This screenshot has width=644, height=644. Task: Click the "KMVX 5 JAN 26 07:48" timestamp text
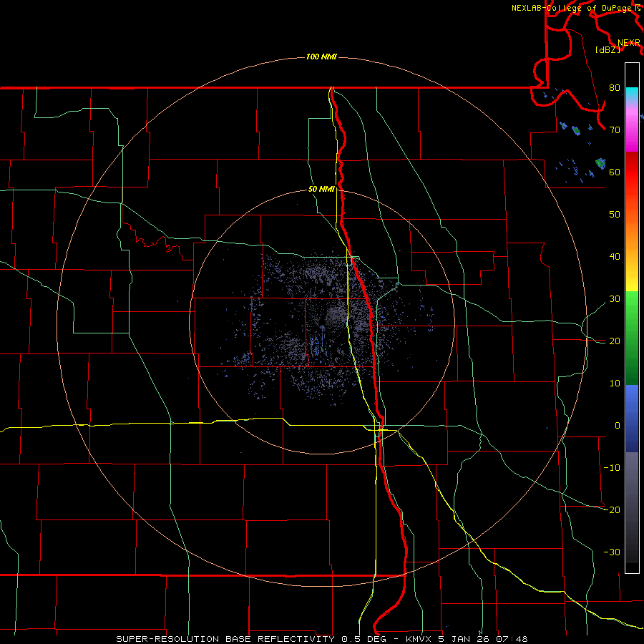tap(467, 639)
